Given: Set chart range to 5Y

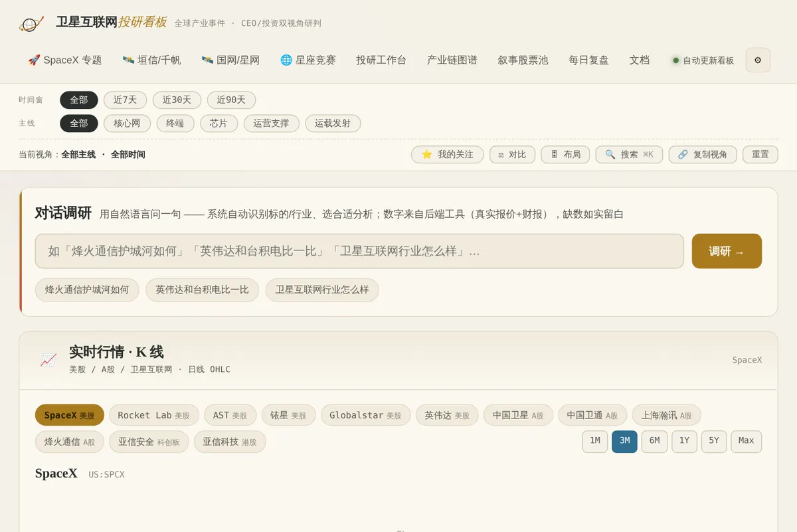Looking at the screenshot, I should click(x=714, y=441).
